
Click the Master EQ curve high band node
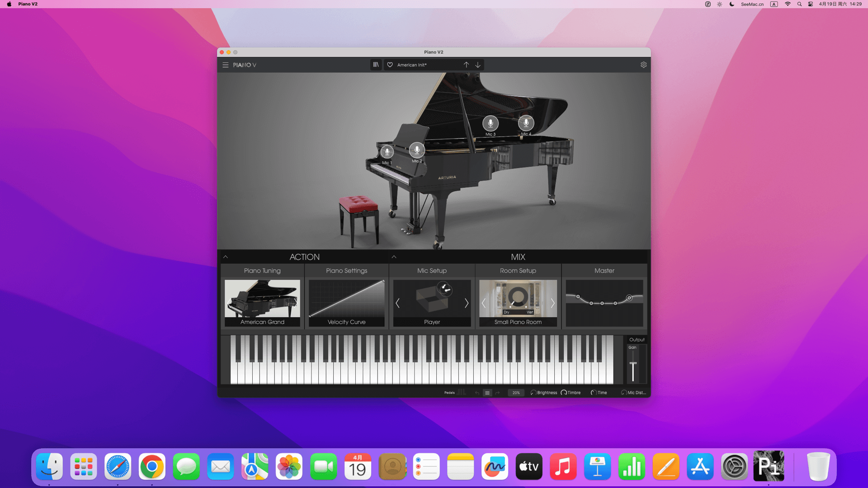629,298
